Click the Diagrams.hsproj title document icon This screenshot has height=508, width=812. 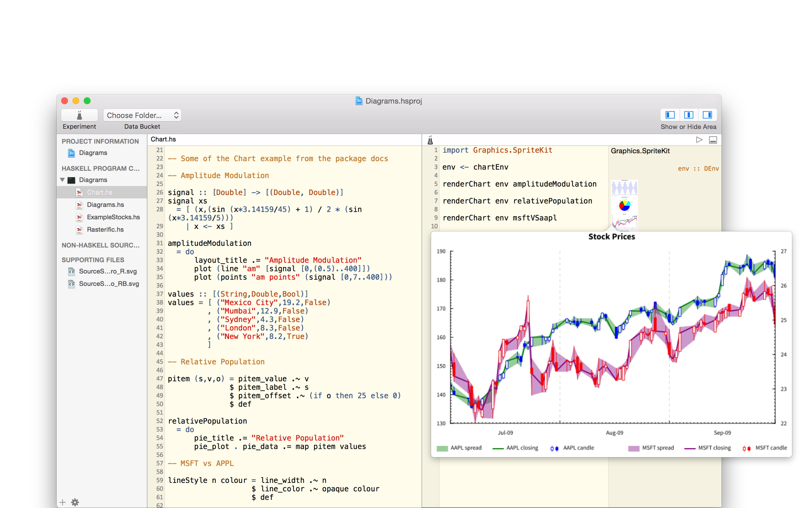359,101
